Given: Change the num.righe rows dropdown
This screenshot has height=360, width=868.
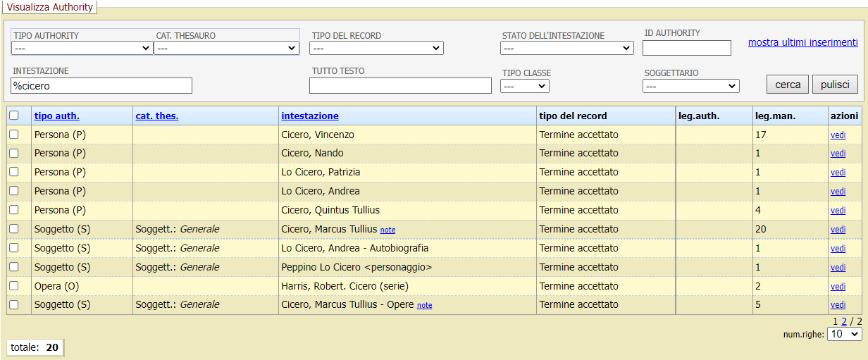Looking at the screenshot, I should point(844,335).
